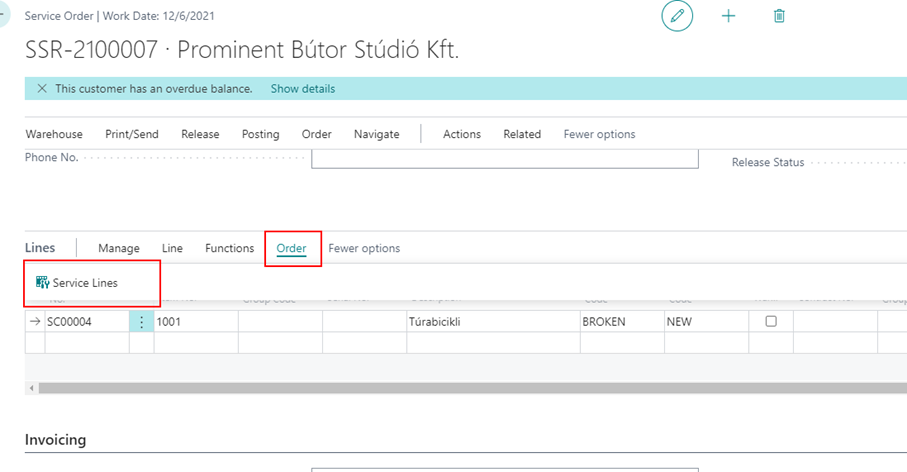Click the Manage menu in Lines
Screen dimensions: 907x472
[x=119, y=248]
